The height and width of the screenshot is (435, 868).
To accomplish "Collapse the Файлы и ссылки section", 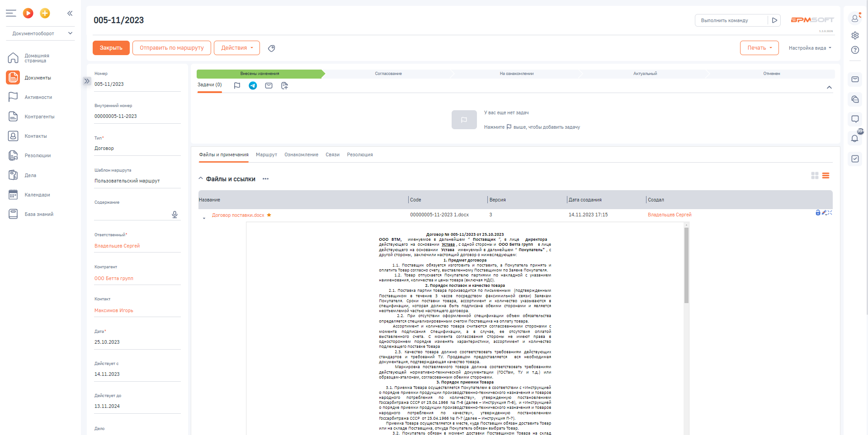I will 201,178.
